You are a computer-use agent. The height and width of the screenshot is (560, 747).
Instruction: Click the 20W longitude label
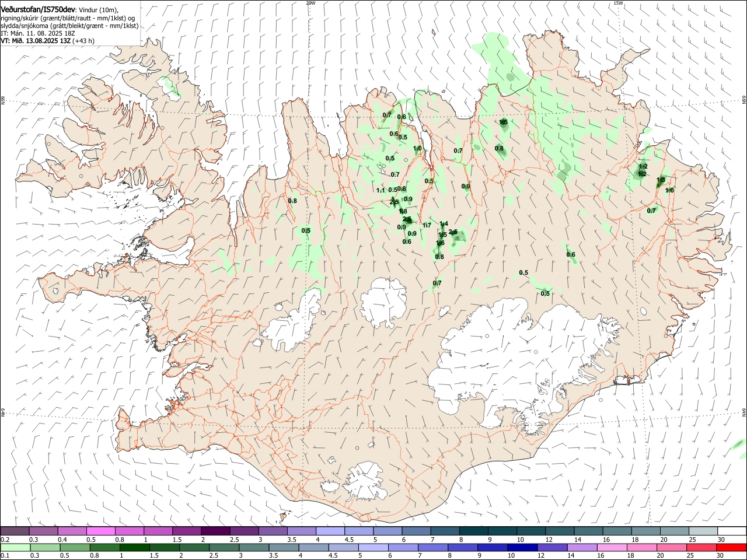pos(311,3)
